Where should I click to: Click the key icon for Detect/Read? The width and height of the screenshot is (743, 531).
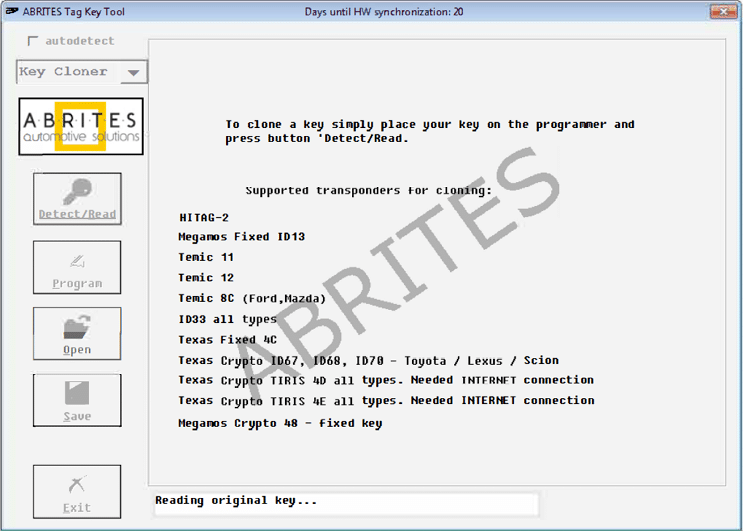[77, 192]
